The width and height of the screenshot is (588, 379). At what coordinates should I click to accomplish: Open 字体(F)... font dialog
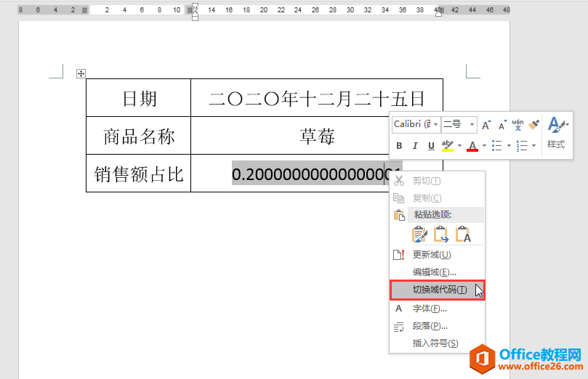(438, 309)
